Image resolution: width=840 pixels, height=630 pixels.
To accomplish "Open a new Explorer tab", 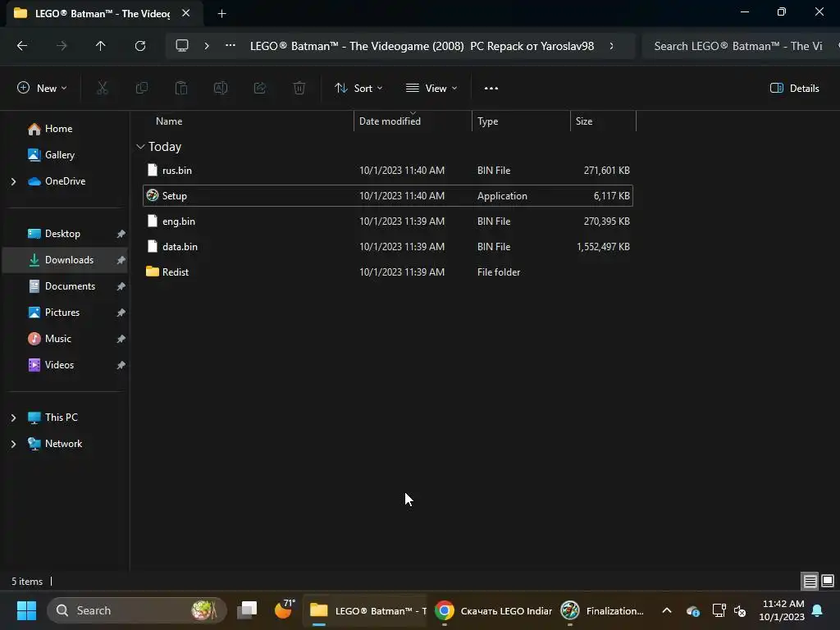I will click(x=221, y=14).
